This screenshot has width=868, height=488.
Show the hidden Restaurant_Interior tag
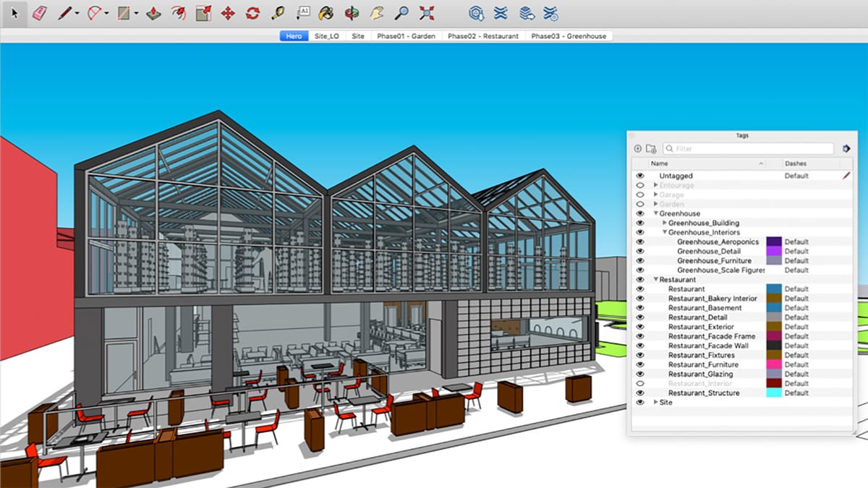tap(639, 384)
